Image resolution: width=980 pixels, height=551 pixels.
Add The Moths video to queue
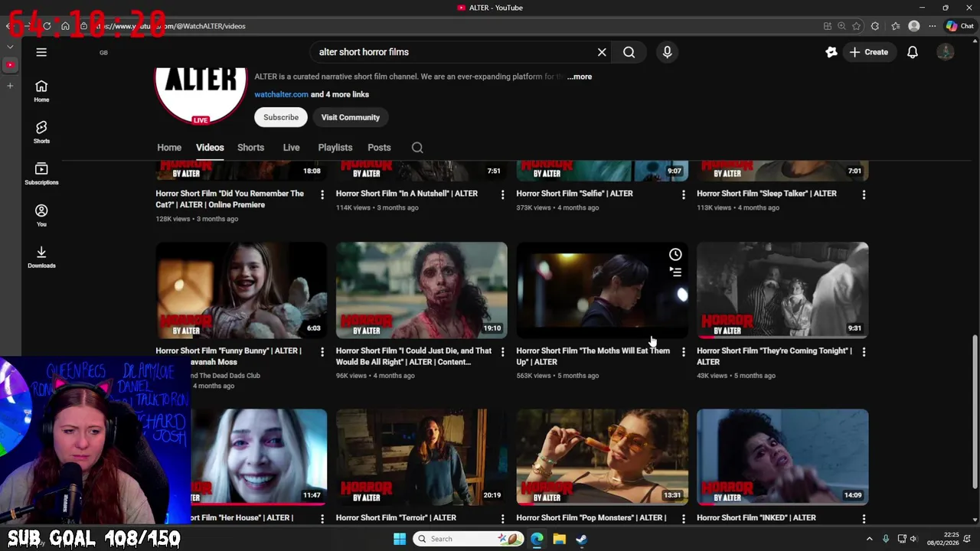[x=675, y=272]
